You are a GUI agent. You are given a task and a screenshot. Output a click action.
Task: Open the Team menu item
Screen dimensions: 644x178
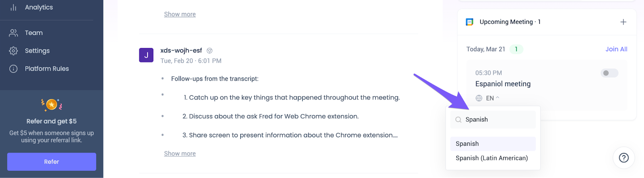[x=34, y=33]
